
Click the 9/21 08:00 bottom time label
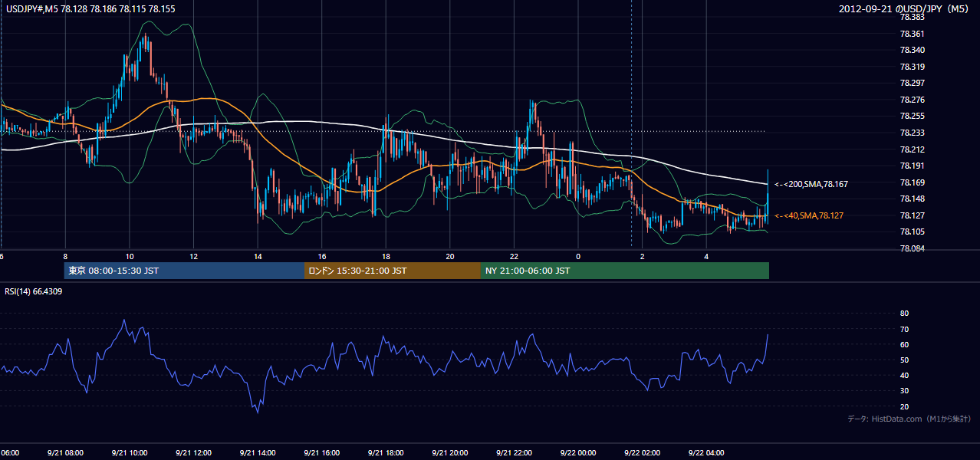(65, 452)
